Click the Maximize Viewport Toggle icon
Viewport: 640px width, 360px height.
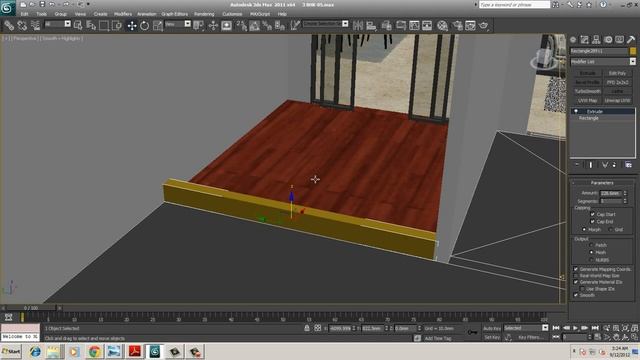[635, 337]
